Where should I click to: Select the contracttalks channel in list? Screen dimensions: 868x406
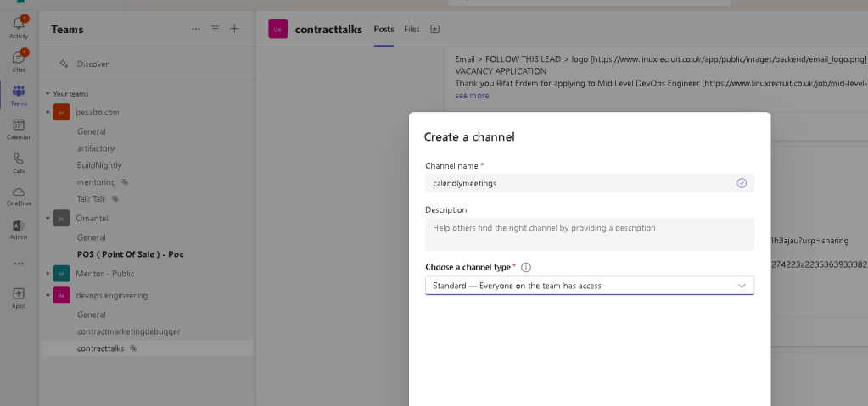click(x=148, y=348)
